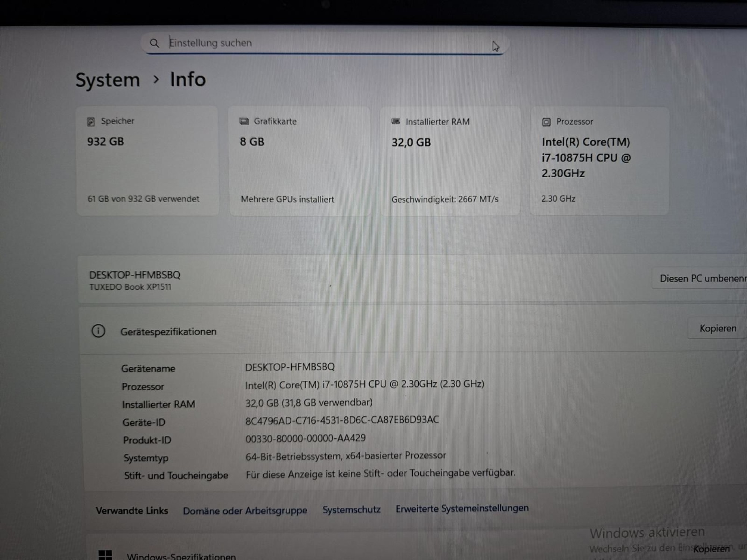This screenshot has height=560, width=747.
Task: Copy device specs with the Kopieren button
Action: (x=717, y=329)
